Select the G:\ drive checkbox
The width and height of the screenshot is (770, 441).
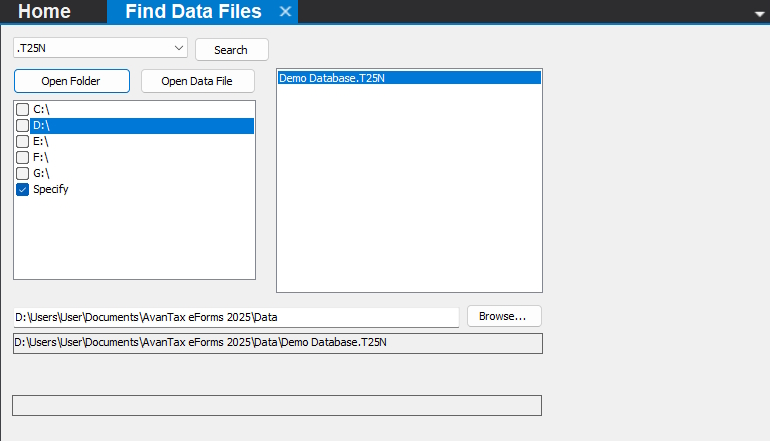23,173
